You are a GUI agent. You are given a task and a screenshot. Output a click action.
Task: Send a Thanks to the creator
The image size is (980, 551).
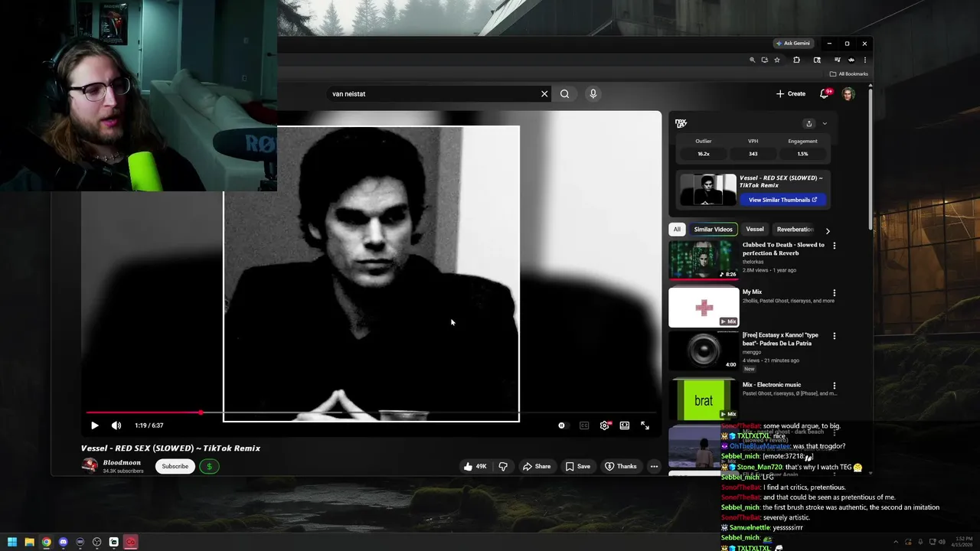point(620,466)
